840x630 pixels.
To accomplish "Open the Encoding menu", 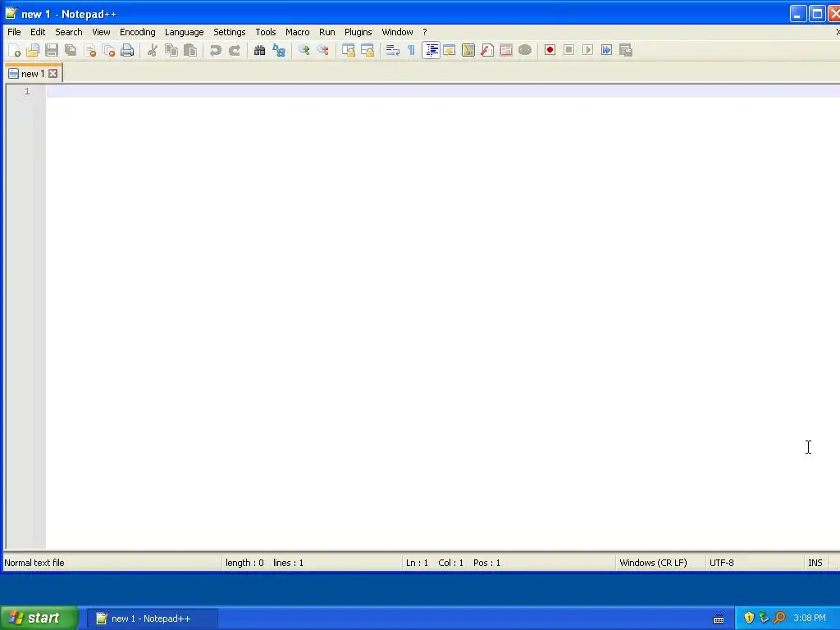I will tap(137, 32).
